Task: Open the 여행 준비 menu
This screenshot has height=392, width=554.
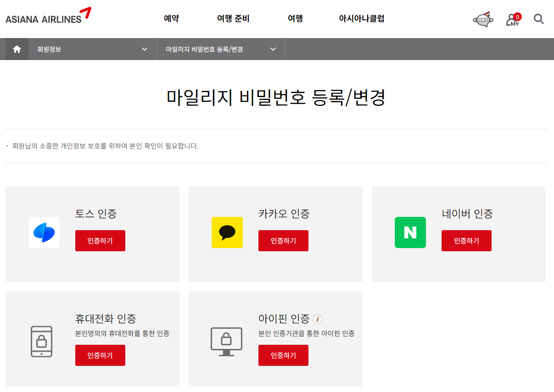Action: [233, 19]
